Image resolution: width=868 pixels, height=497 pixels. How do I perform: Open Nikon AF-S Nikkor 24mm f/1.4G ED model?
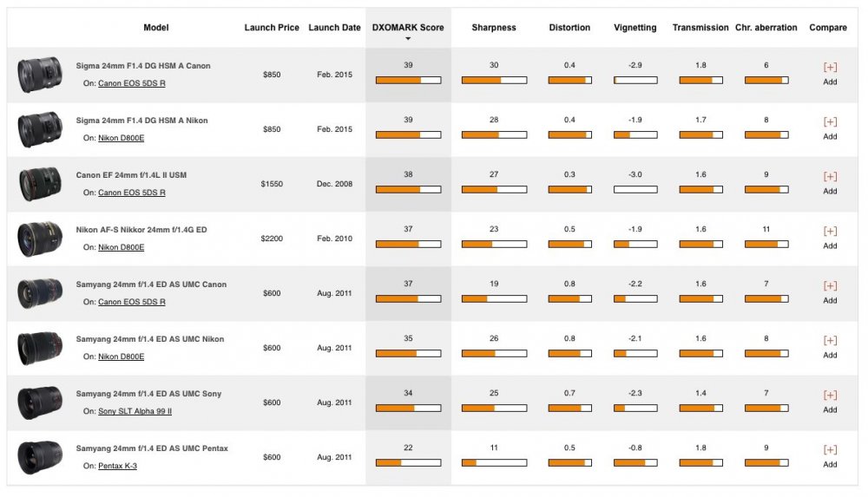tap(141, 230)
